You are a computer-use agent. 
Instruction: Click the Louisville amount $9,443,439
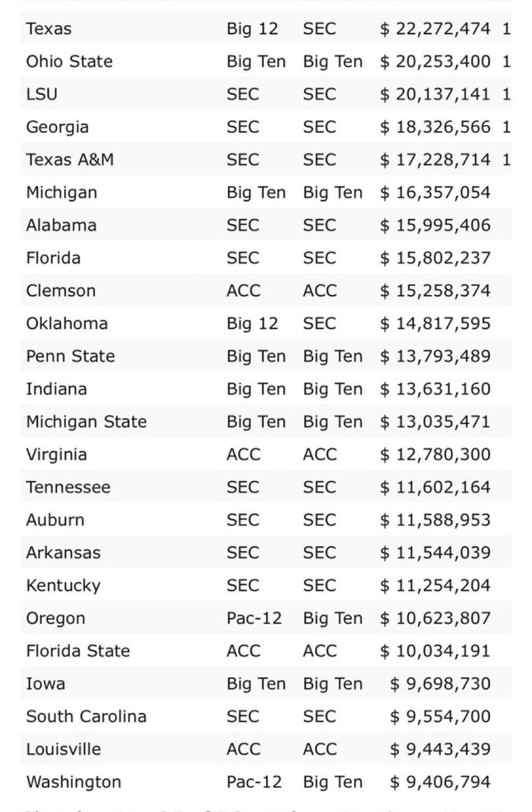[x=440, y=749]
